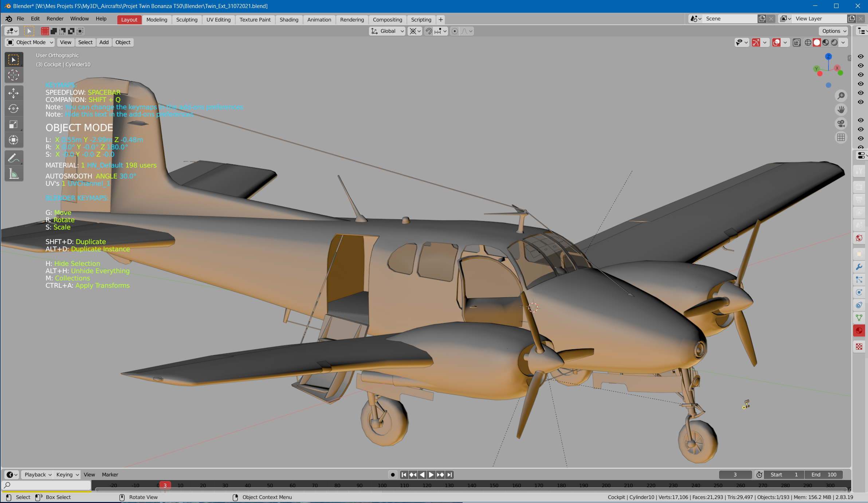Open the File menu
Viewport: 868px width, 503px height.
20,19
